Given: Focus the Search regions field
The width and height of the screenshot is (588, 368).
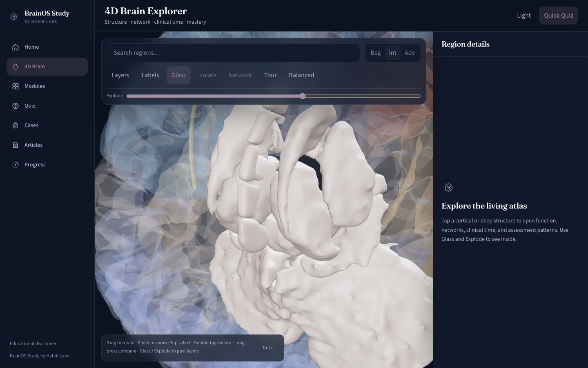Looking at the screenshot, I should 233,53.
